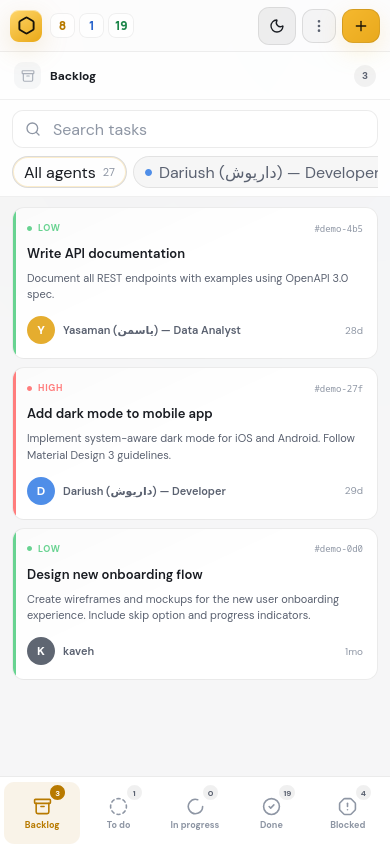Open the Design new onboarding flow card

click(195, 603)
